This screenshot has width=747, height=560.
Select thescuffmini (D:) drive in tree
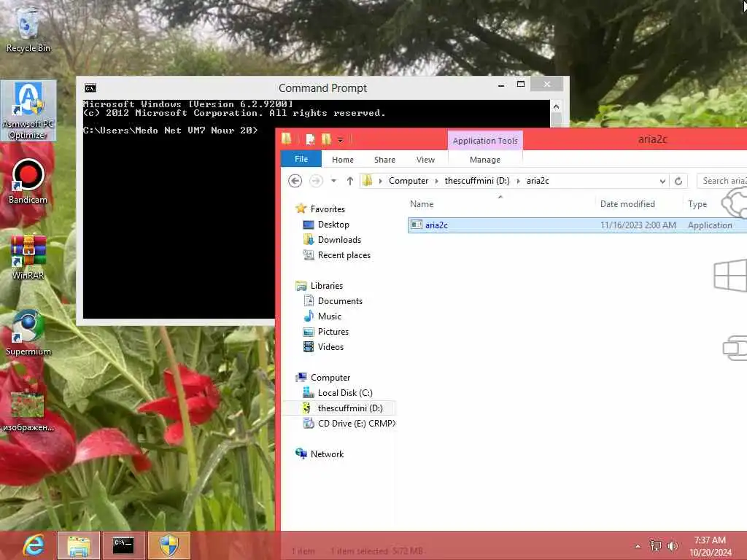(349, 408)
